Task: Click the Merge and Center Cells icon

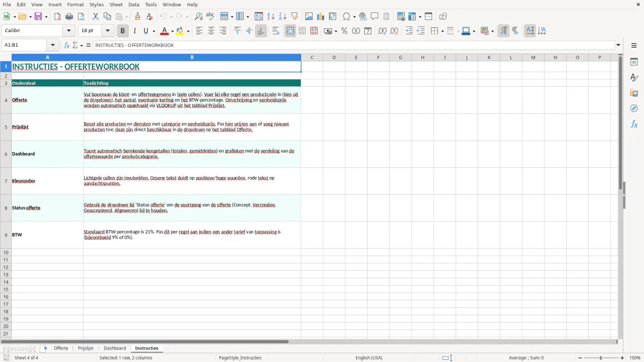Action: [x=290, y=31]
